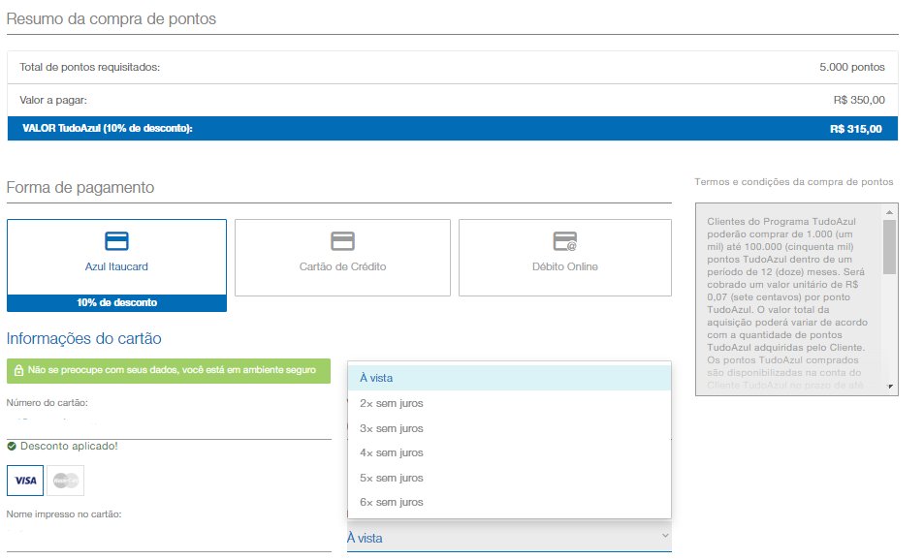
Task: Choose À vista in the installments list
Action: (509, 378)
